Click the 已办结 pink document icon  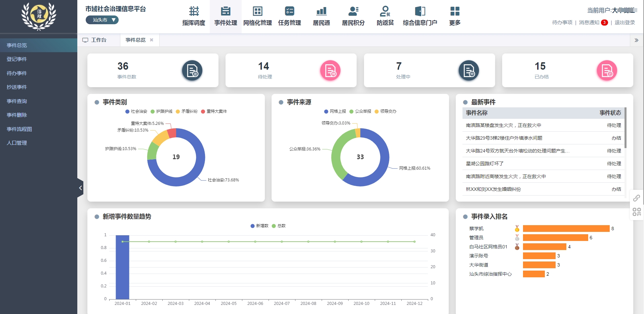(607, 71)
